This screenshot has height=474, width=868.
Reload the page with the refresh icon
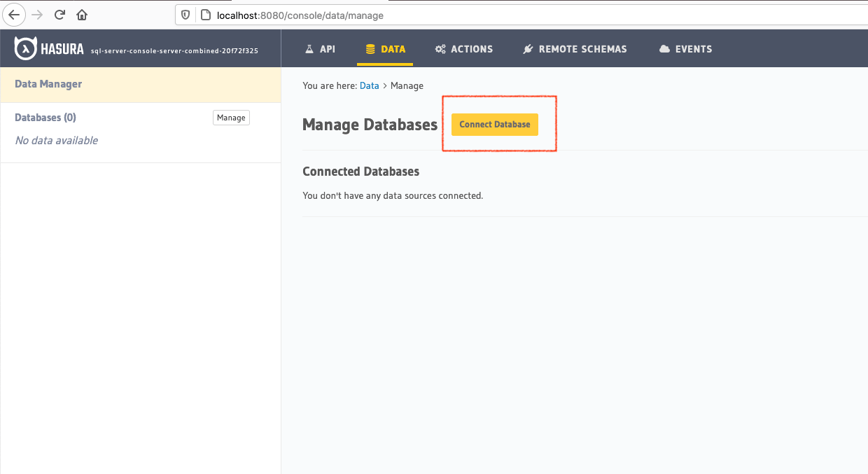tap(59, 15)
